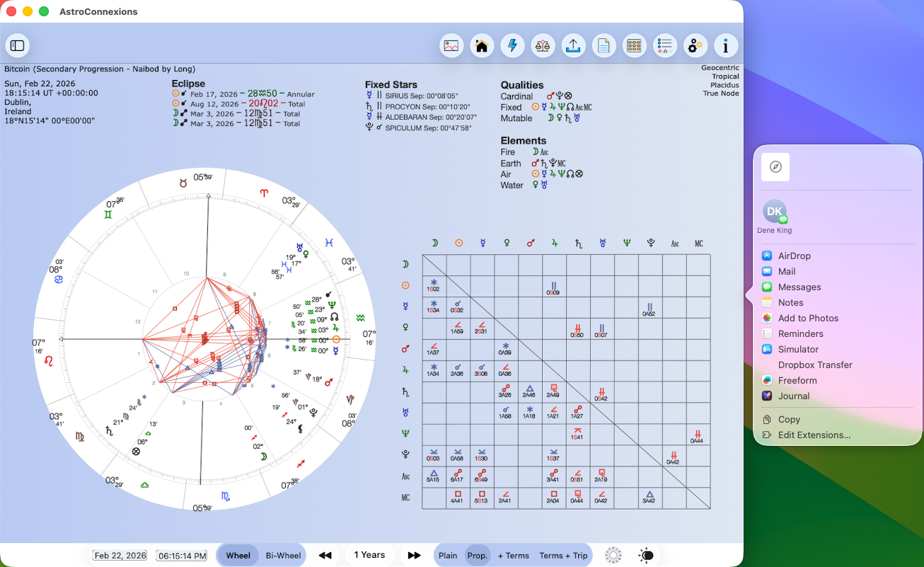
Task: Click the picture/image toolbar icon
Action: (451, 46)
